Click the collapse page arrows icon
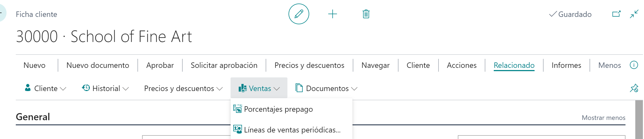The height and width of the screenshot is (139, 644). [634, 14]
